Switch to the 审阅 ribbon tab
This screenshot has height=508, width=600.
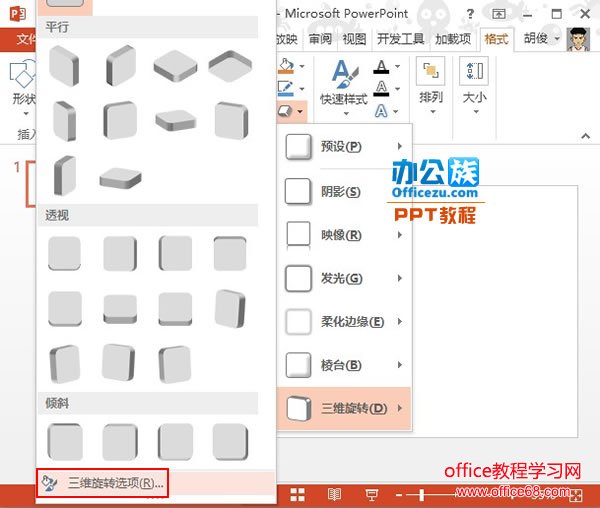[x=320, y=39]
